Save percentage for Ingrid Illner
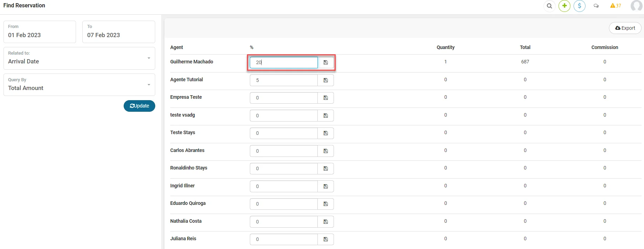The height and width of the screenshot is (249, 644). [326, 186]
